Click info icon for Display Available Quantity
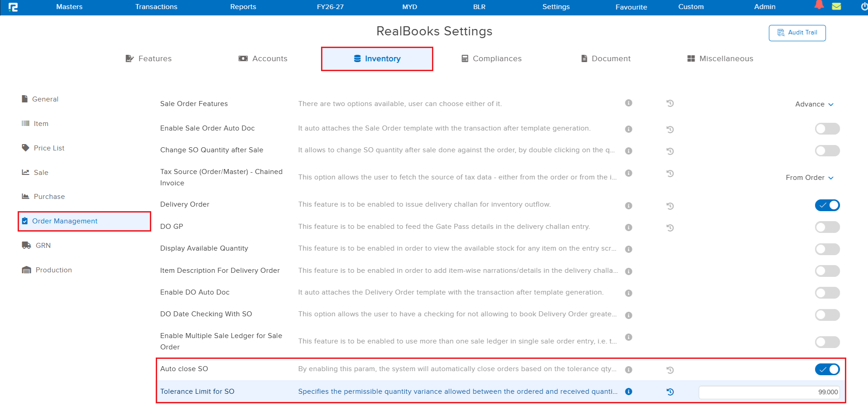 coord(628,249)
